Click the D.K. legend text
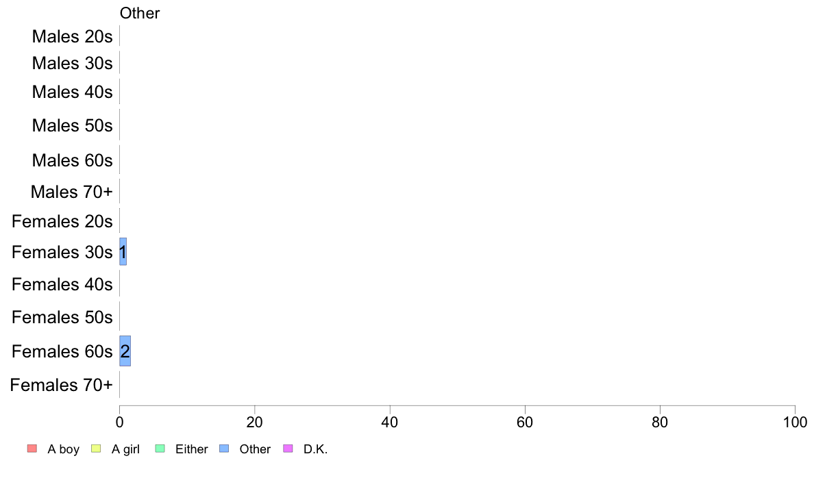The width and height of the screenshot is (814, 504). click(316, 449)
